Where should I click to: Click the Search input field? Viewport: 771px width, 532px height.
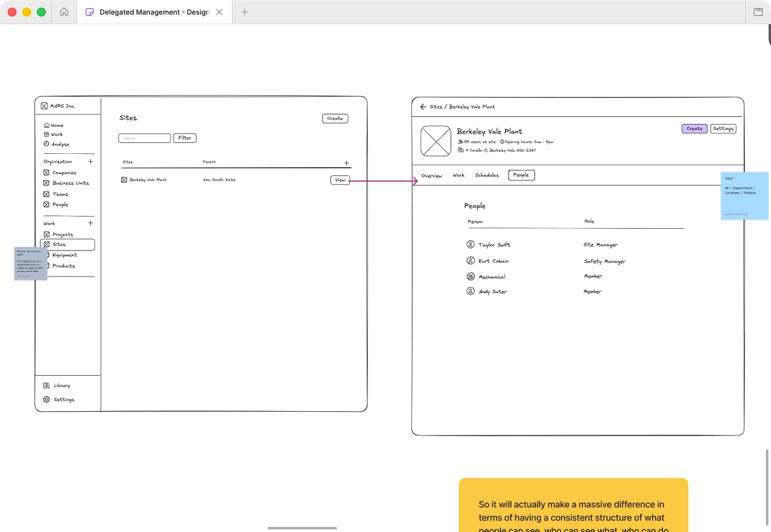[x=144, y=138]
